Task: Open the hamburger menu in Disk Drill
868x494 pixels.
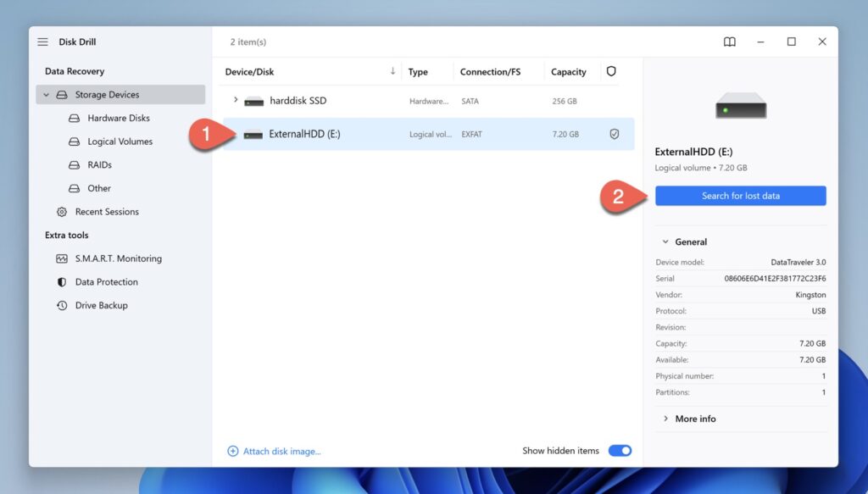Action: pos(42,41)
